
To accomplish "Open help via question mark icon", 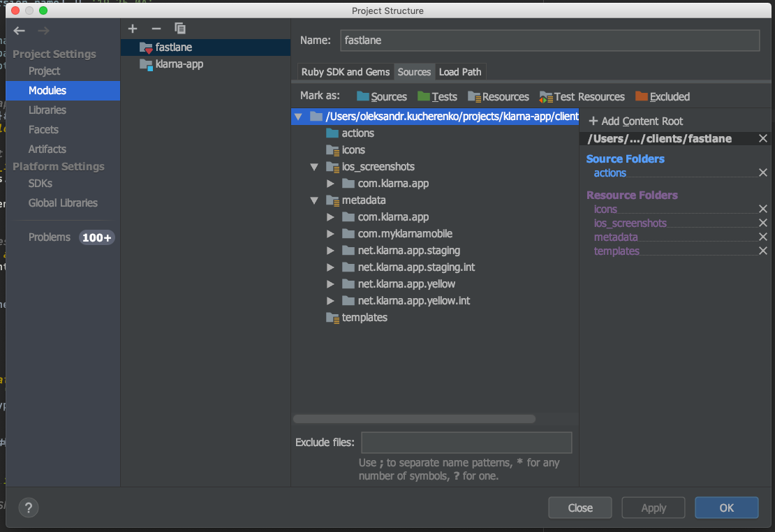I will click(x=28, y=508).
